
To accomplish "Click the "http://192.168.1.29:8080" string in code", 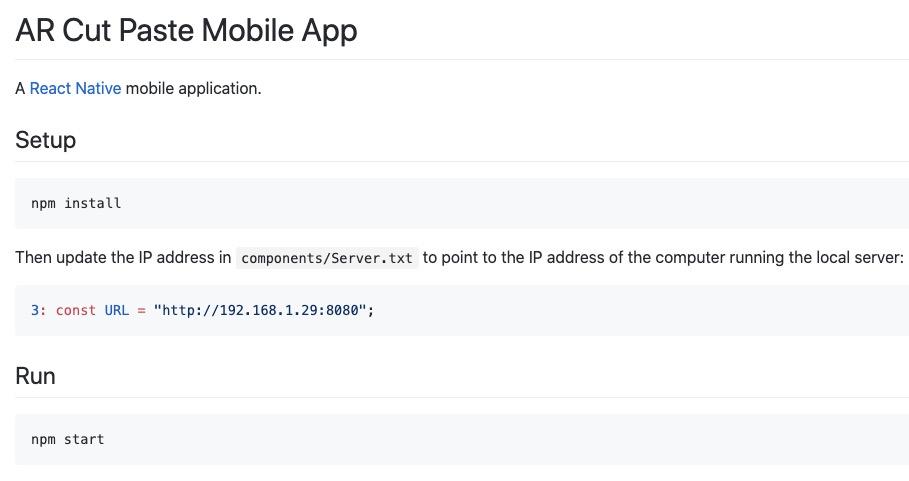I will point(261,310).
